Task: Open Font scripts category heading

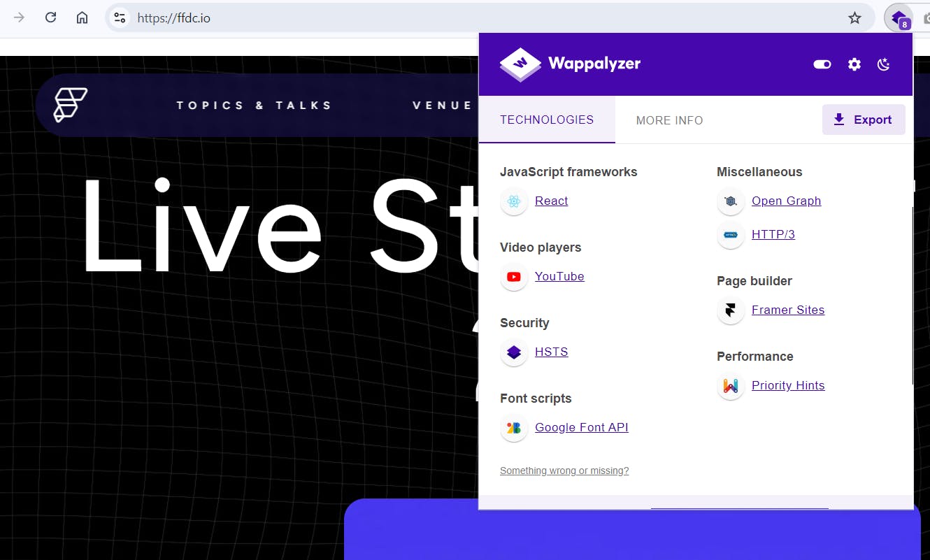Action: coord(536,399)
